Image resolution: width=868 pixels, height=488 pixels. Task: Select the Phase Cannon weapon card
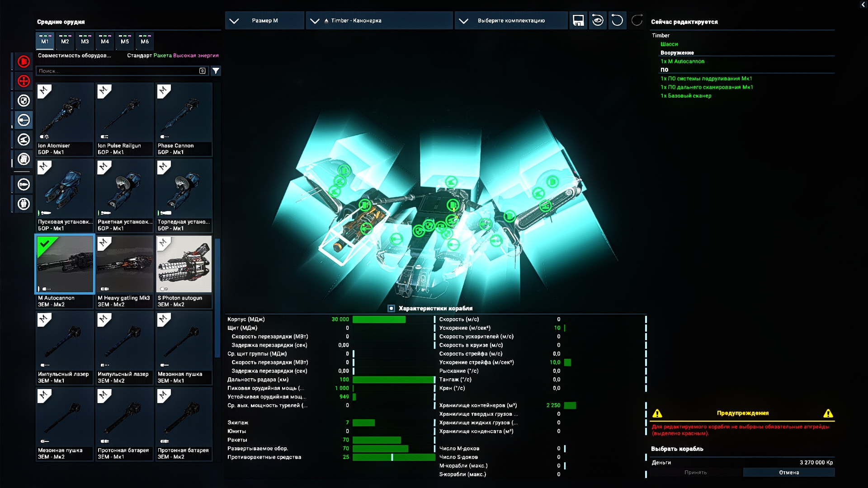184,120
